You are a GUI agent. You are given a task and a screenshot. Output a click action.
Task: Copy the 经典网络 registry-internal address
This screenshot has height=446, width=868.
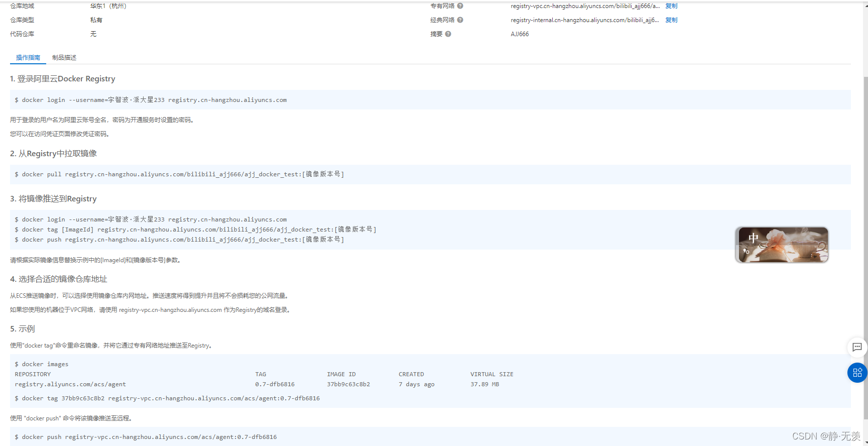[671, 20]
